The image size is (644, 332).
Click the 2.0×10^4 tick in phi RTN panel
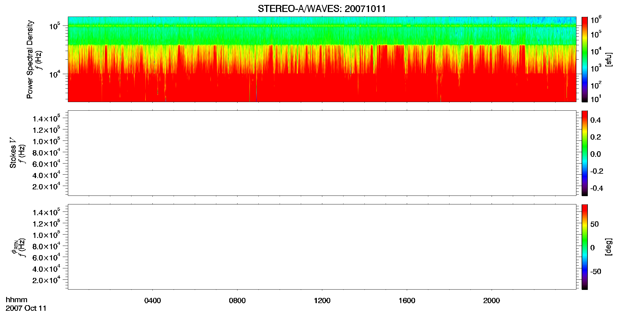tap(46, 280)
